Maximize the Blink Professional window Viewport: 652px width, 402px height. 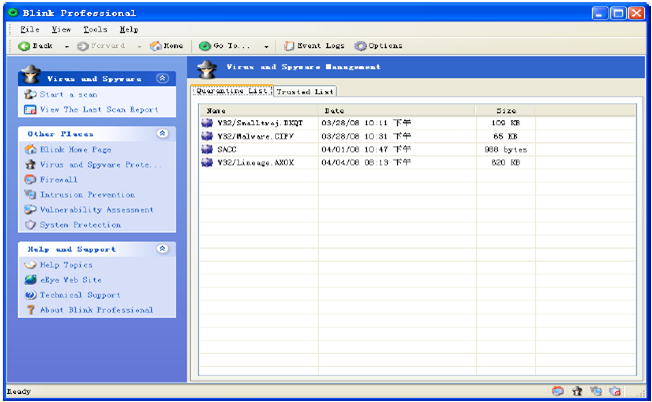tap(618, 13)
